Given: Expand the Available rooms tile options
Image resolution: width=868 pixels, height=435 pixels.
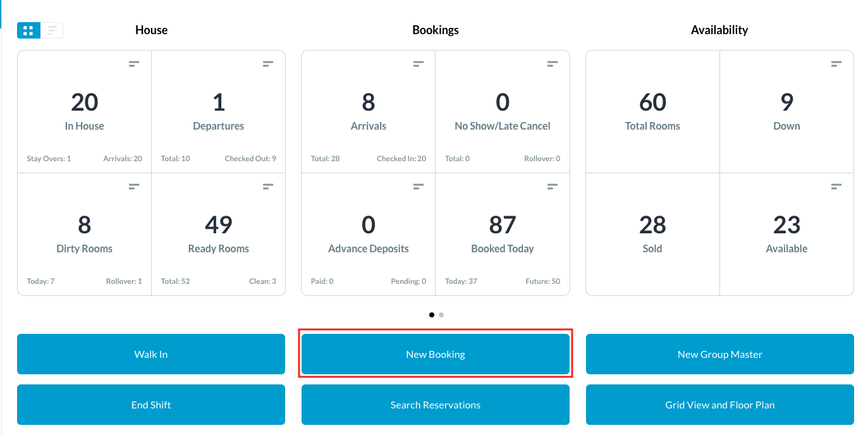Looking at the screenshot, I should pyautogui.click(x=836, y=187).
